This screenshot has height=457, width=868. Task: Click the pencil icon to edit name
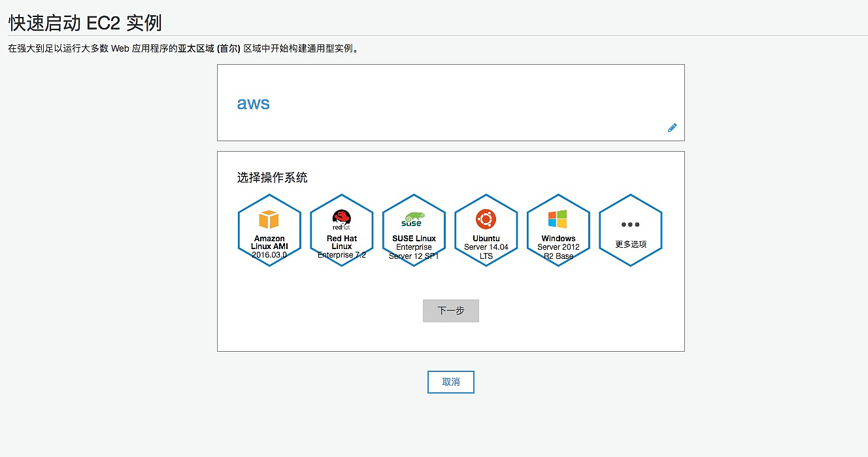672,127
